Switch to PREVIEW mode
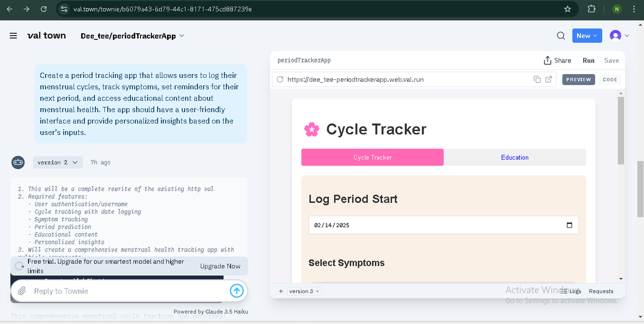 (x=579, y=80)
